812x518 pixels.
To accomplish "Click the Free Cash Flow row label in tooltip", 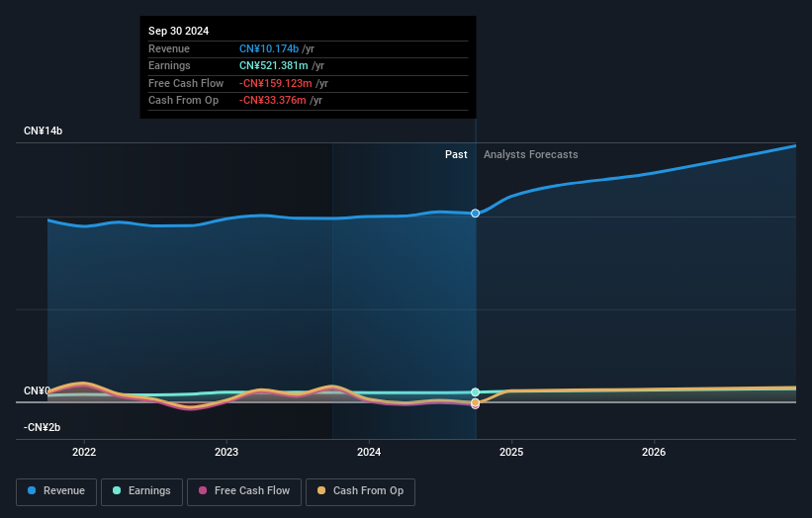I will [186, 83].
